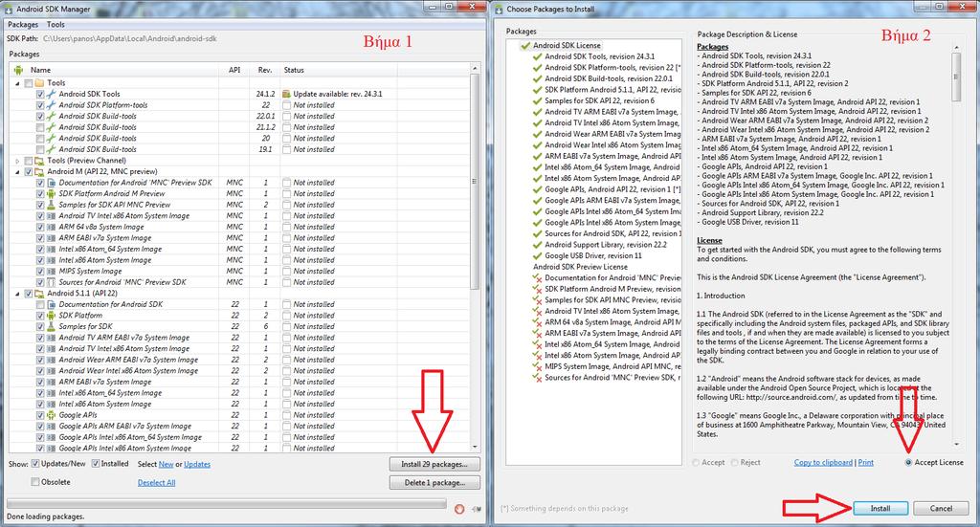The width and height of the screenshot is (980, 527).
Task: Click Cancel in Choose Packages dialog
Action: click(x=941, y=508)
